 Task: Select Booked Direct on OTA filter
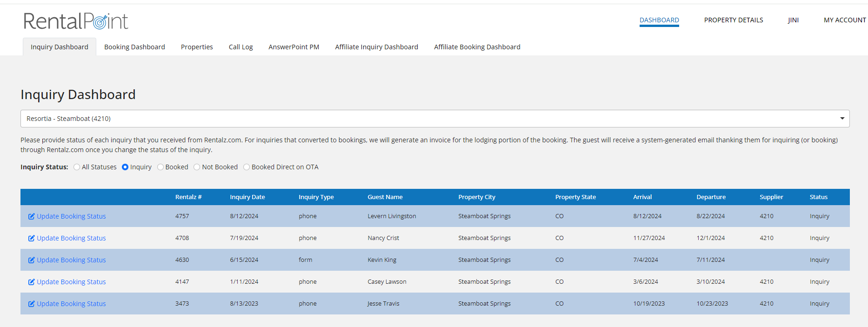[247, 167]
